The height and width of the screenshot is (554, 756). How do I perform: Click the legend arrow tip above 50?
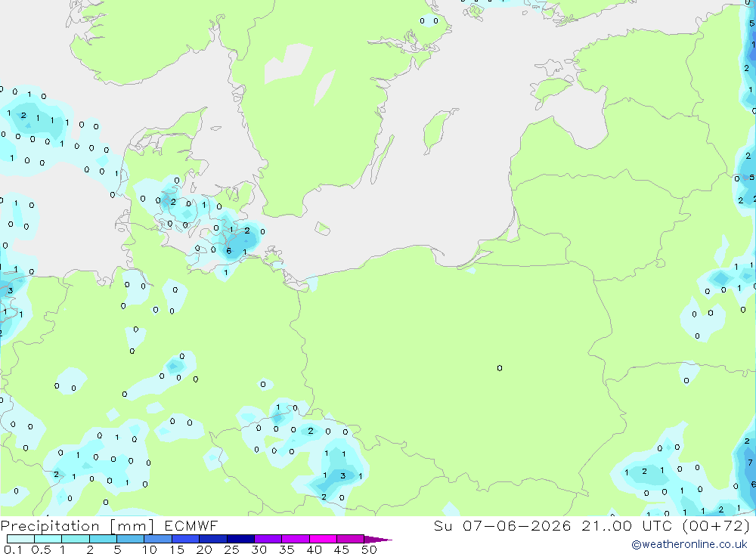coord(379,540)
